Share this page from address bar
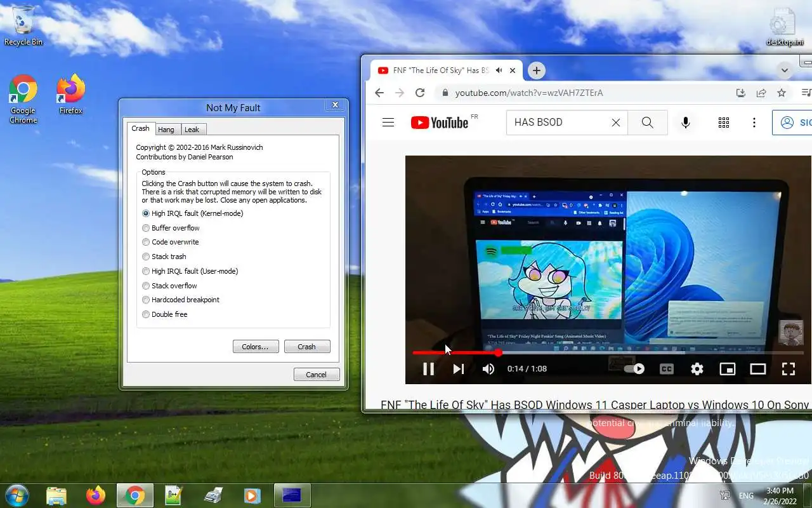Viewport: 812px width, 508px height. click(761, 93)
